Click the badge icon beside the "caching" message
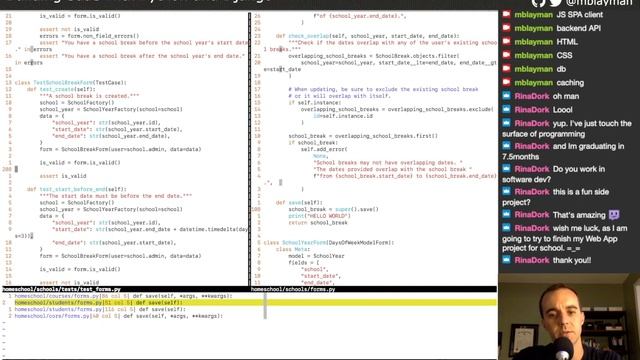 point(507,82)
